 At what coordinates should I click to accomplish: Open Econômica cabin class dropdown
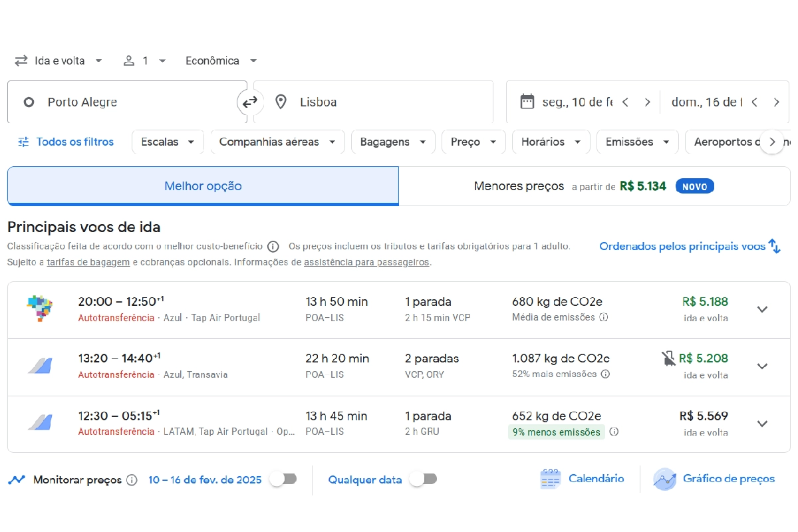pyautogui.click(x=221, y=61)
